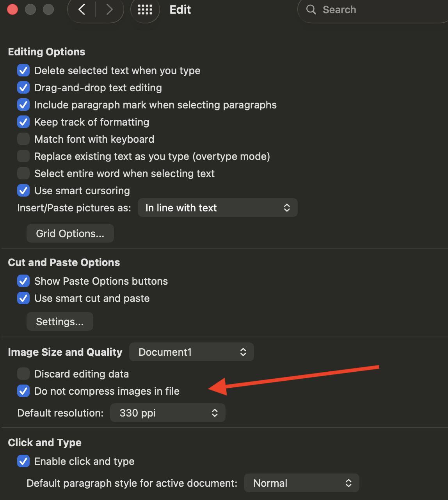Open Default paragraph style Normal dropdown
The image size is (448, 500).
301,483
